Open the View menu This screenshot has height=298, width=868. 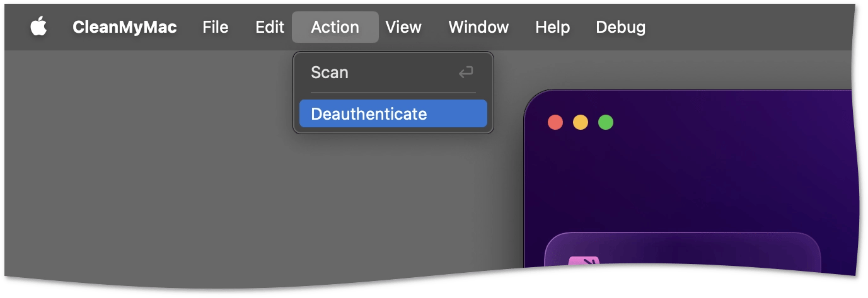(403, 27)
